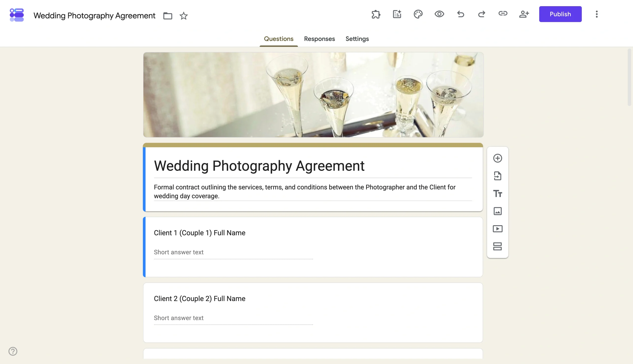Open the customize theme palette
The width and height of the screenshot is (633, 364).
click(x=418, y=14)
